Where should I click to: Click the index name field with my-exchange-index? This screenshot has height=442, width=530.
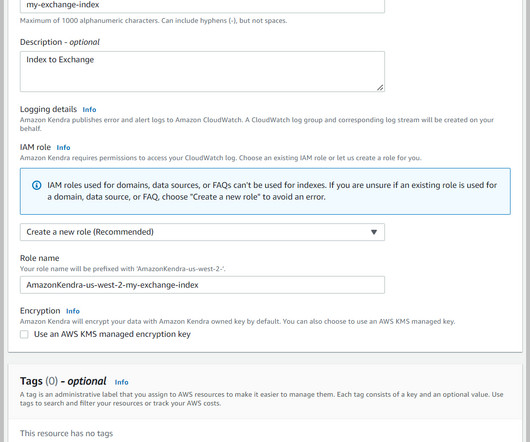click(202, 6)
